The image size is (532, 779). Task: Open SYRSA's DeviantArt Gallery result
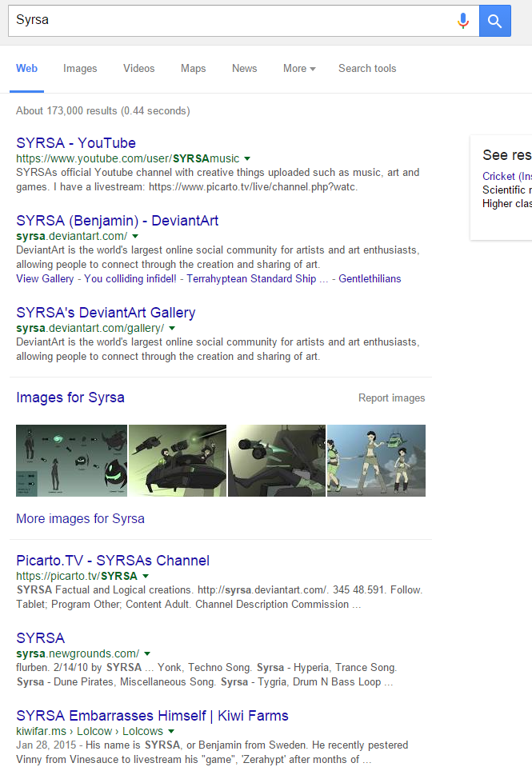tap(106, 313)
